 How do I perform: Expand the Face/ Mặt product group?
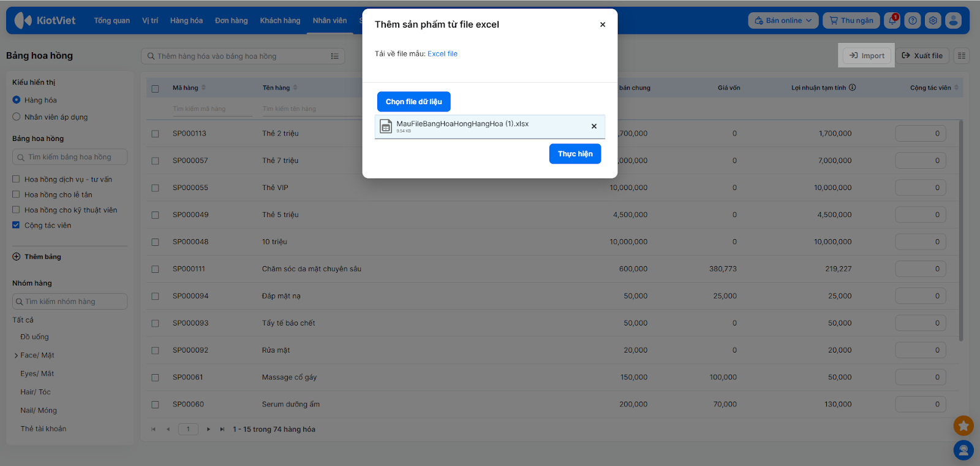16,356
